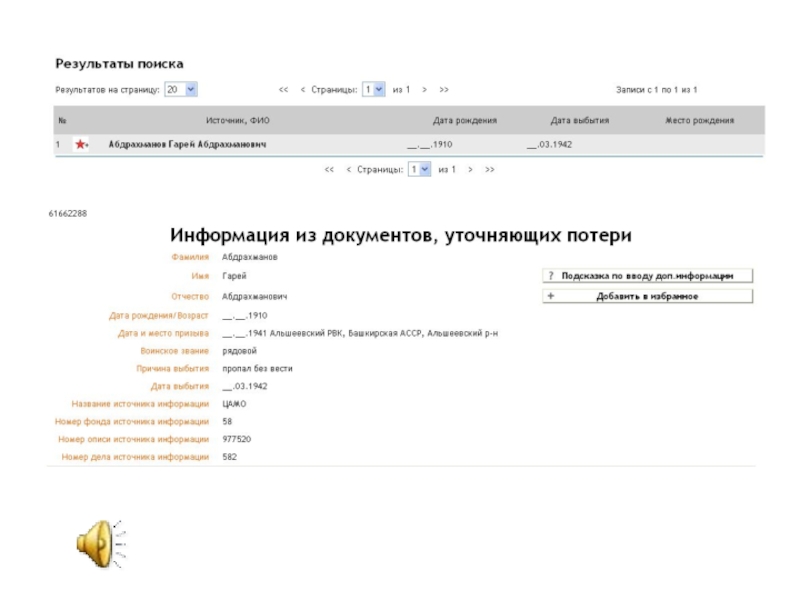The image size is (800, 600).
Task: Go to previous page using bottom < arrow
Action: (x=349, y=170)
